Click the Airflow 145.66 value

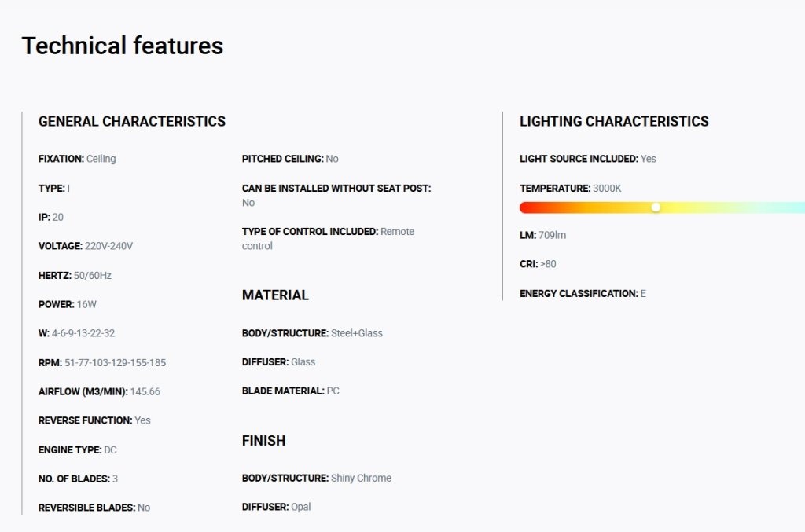coord(145,391)
